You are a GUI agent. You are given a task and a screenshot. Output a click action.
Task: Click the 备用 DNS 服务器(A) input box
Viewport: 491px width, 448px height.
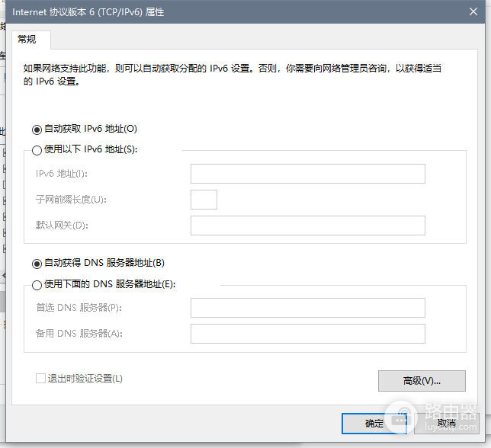308,334
